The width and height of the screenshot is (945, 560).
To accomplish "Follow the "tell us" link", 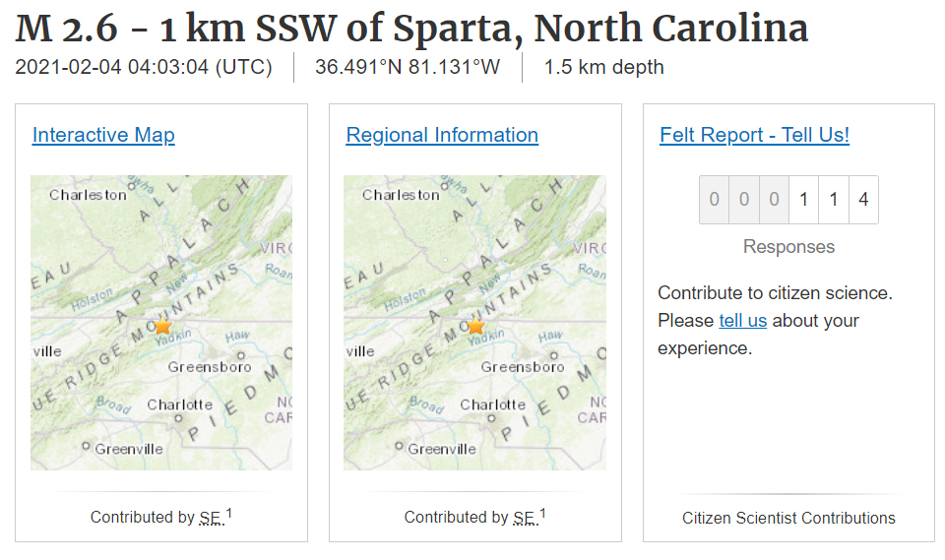I will 742,321.
